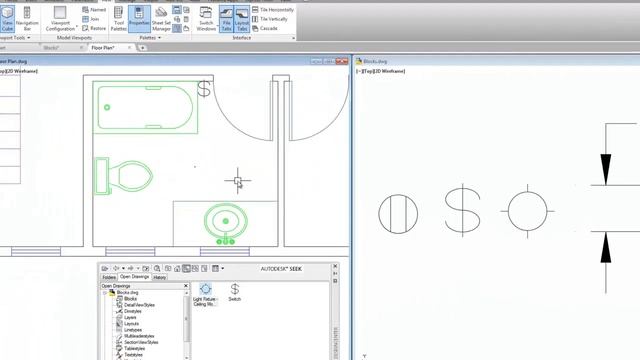
Task: Switch to the Blocks file tab
Action: pyautogui.click(x=51, y=48)
